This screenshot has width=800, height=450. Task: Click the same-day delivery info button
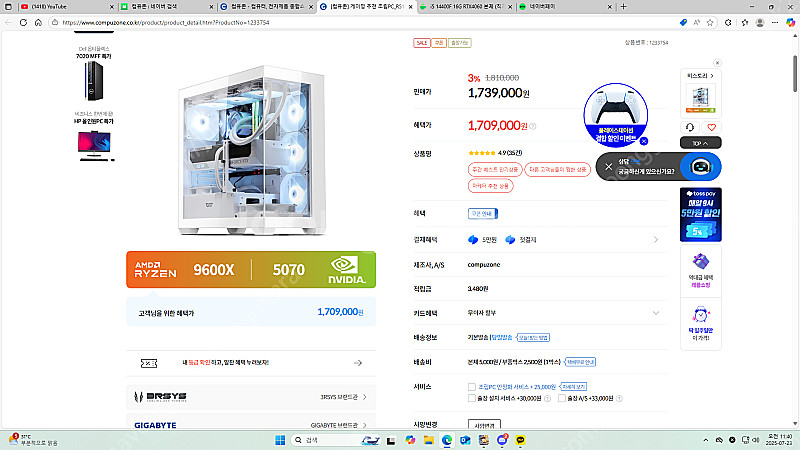(x=533, y=337)
